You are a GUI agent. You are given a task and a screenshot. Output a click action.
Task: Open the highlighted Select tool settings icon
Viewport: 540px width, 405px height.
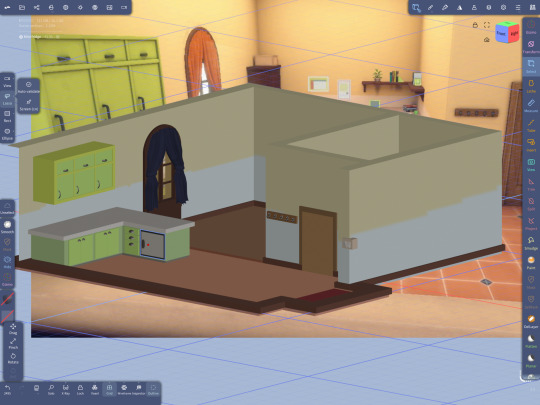click(x=416, y=7)
